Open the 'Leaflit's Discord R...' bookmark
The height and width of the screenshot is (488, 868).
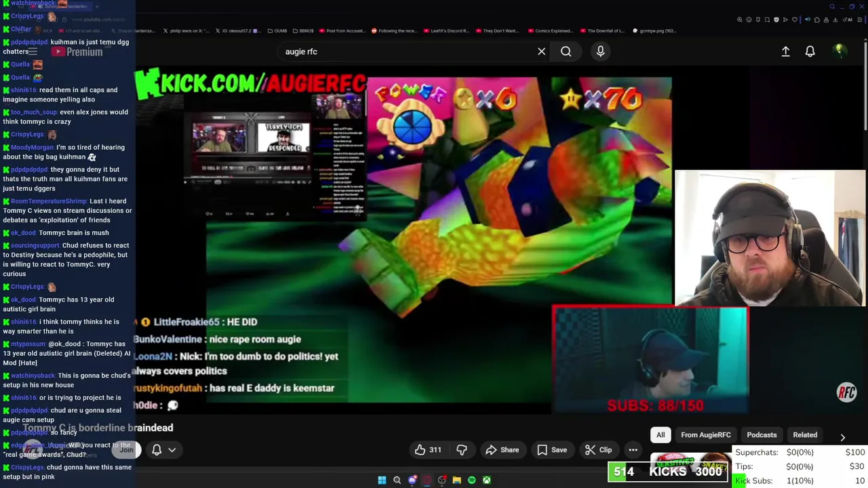click(446, 30)
